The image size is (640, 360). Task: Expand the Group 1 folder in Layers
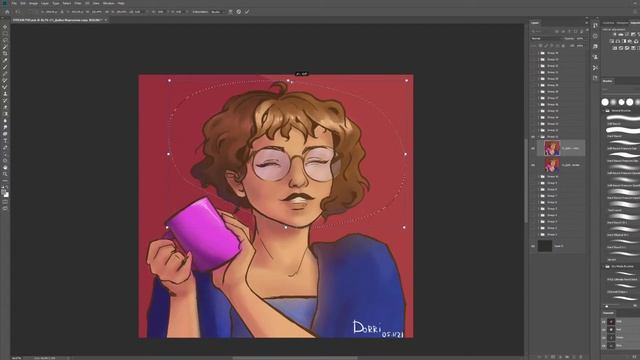pyautogui.click(x=538, y=234)
